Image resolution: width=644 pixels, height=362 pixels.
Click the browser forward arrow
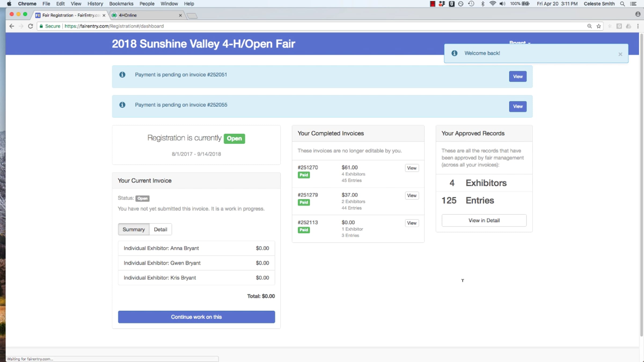click(x=21, y=26)
